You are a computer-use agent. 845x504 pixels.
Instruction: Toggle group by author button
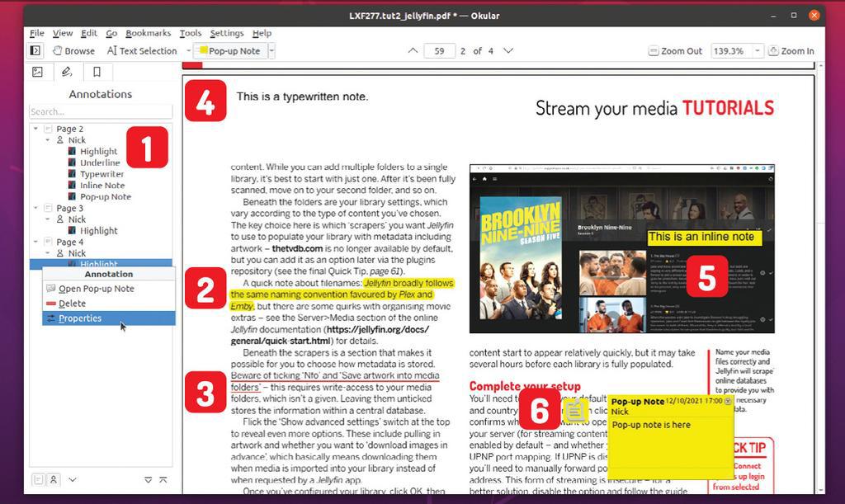pos(54,479)
